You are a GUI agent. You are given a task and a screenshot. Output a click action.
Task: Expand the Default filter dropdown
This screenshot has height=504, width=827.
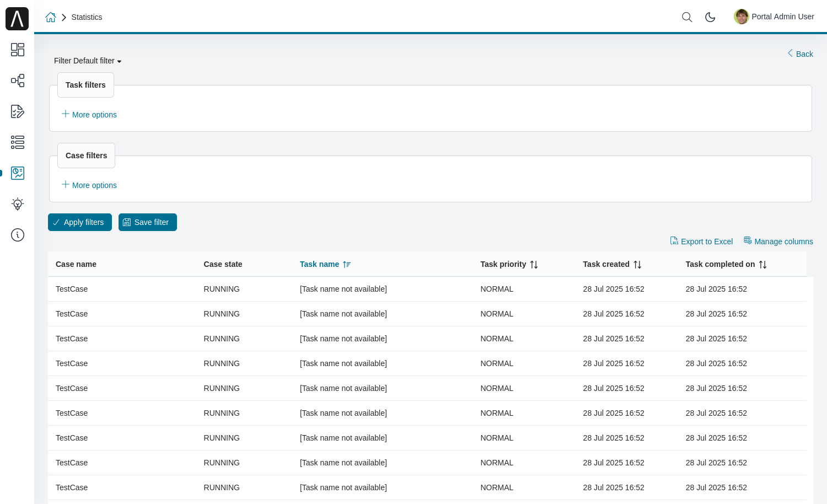[88, 61]
